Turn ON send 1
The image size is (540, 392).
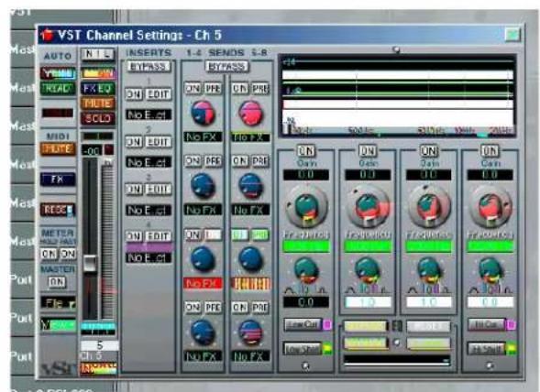193,89
